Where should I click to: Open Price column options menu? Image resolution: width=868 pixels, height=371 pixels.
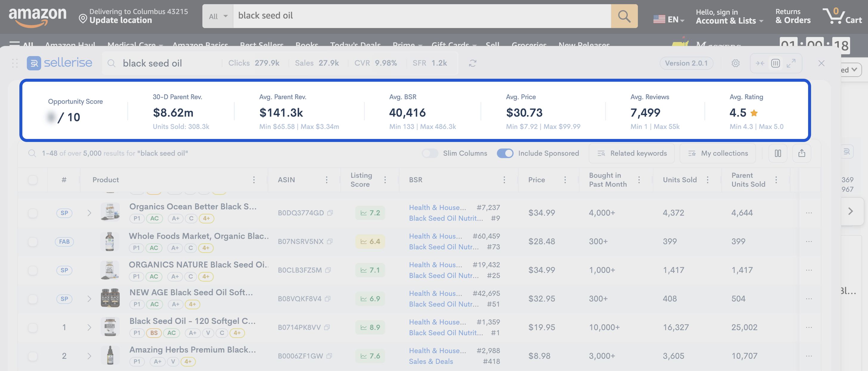(x=565, y=180)
